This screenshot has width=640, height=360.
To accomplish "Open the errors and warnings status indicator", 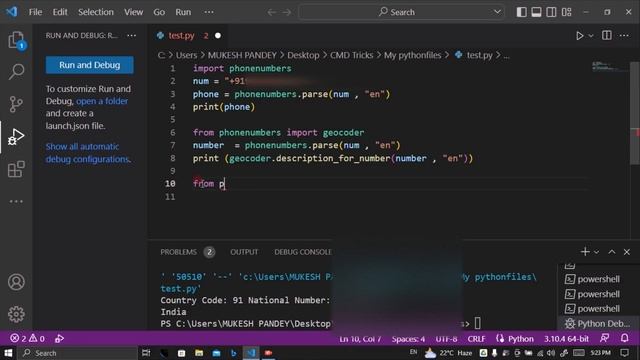I will pyautogui.click(x=27, y=338).
